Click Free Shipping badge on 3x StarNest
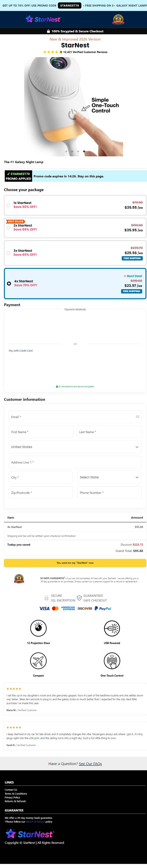 click(x=132, y=258)
